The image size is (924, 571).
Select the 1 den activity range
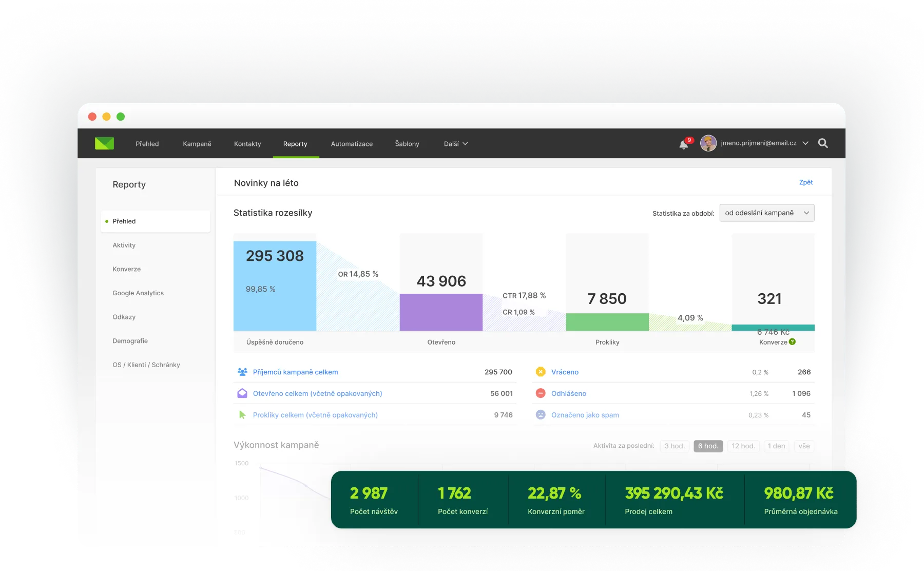tap(777, 446)
